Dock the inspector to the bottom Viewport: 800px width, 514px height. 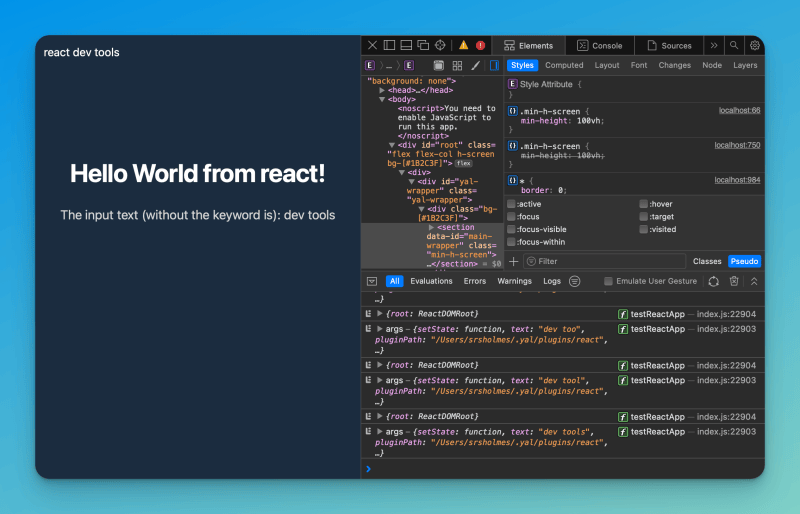pyautogui.click(x=406, y=45)
